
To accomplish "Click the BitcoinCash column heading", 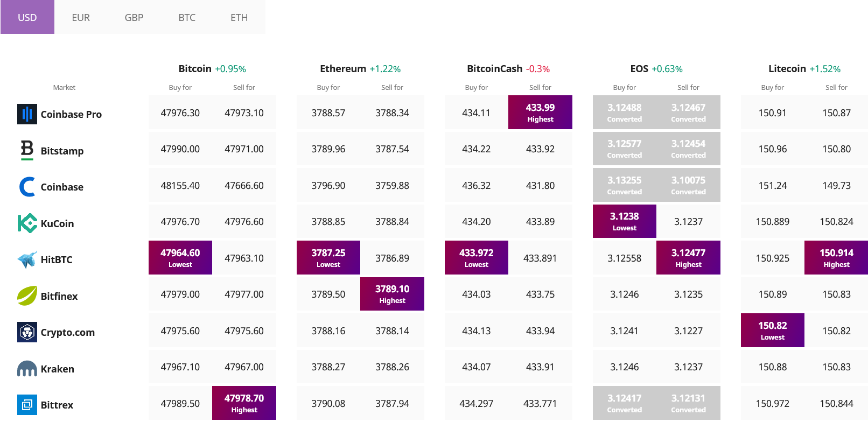I will point(495,68).
